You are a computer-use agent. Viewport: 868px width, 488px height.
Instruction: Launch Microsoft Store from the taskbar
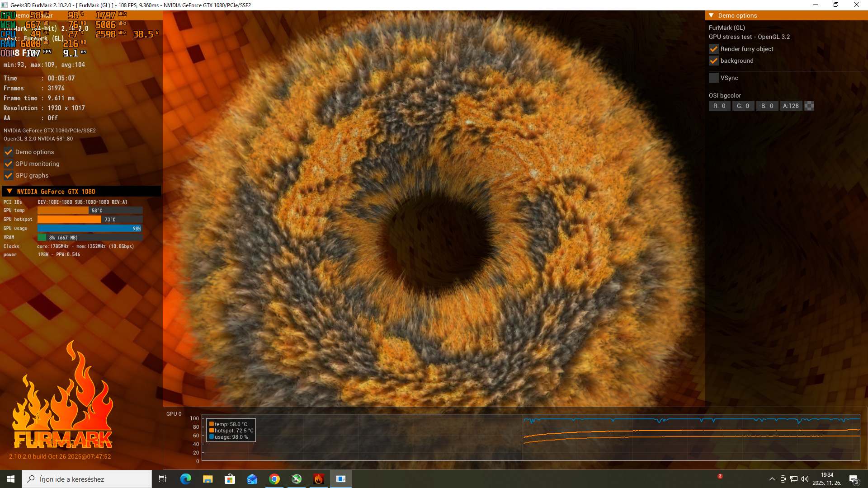pyautogui.click(x=230, y=479)
